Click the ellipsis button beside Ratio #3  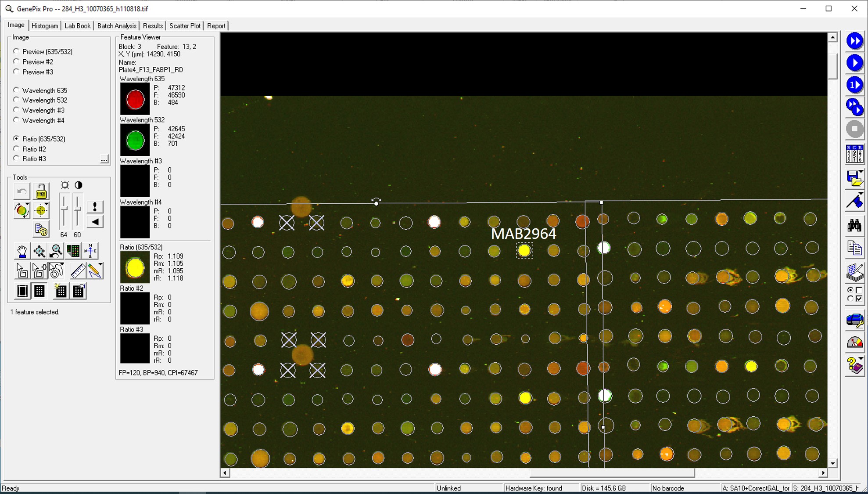pyautogui.click(x=104, y=159)
